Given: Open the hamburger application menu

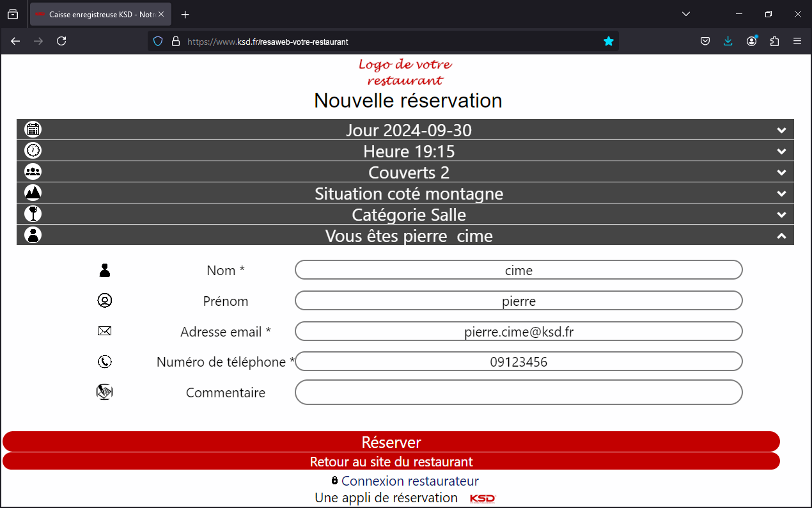Looking at the screenshot, I should 797,41.
